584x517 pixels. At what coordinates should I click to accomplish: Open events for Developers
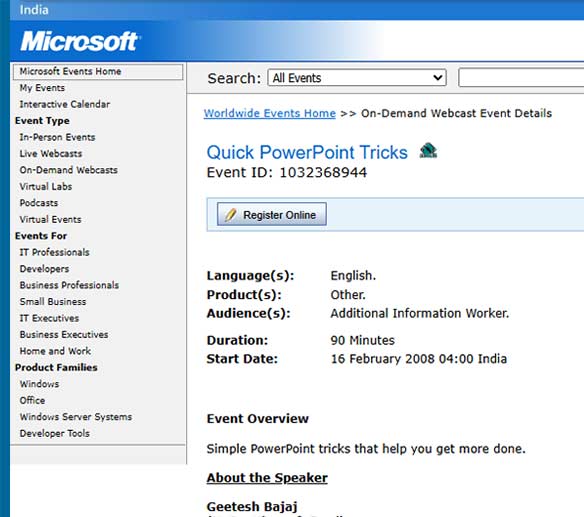44,269
